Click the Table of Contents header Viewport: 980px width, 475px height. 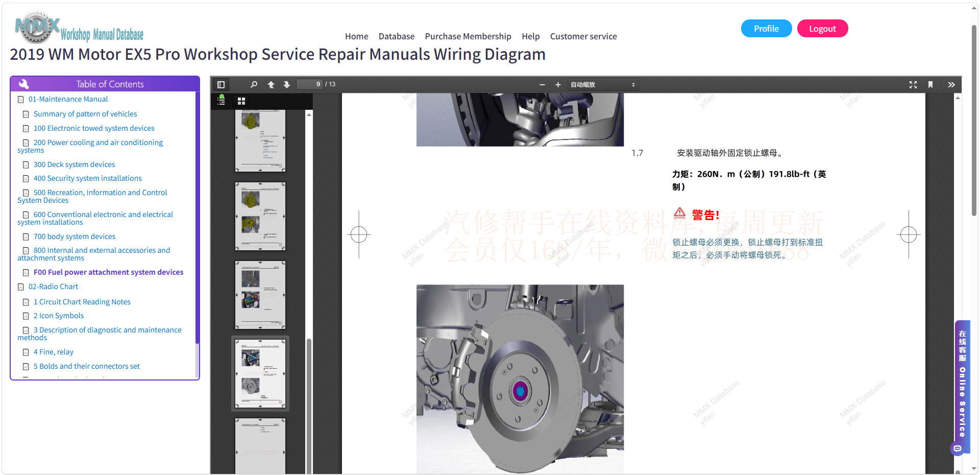pyautogui.click(x=105, y=84)
